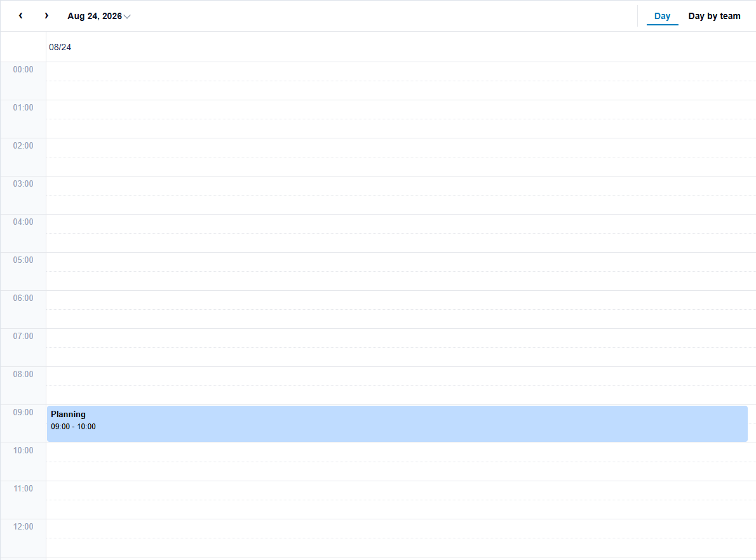Click the 06:00 time label

tap(23, 298)
